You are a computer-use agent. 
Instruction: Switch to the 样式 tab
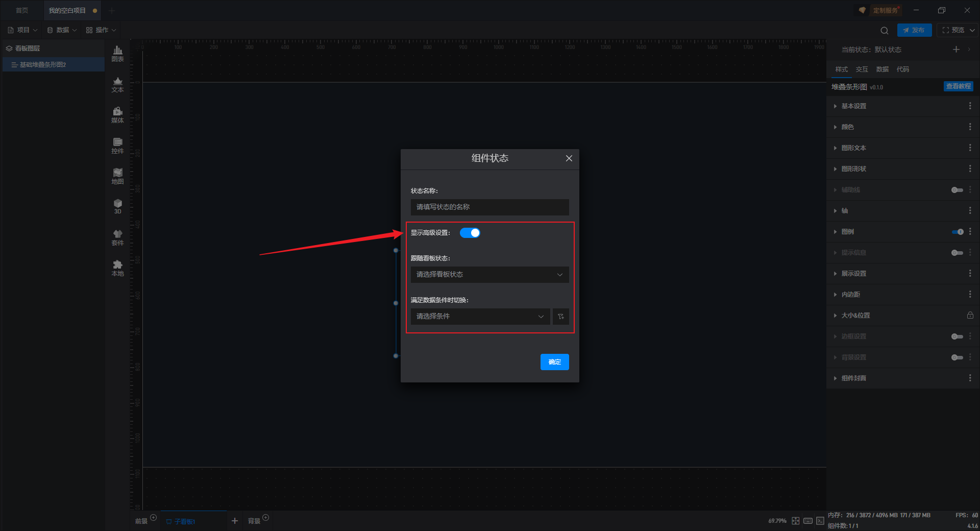(842, 69)
